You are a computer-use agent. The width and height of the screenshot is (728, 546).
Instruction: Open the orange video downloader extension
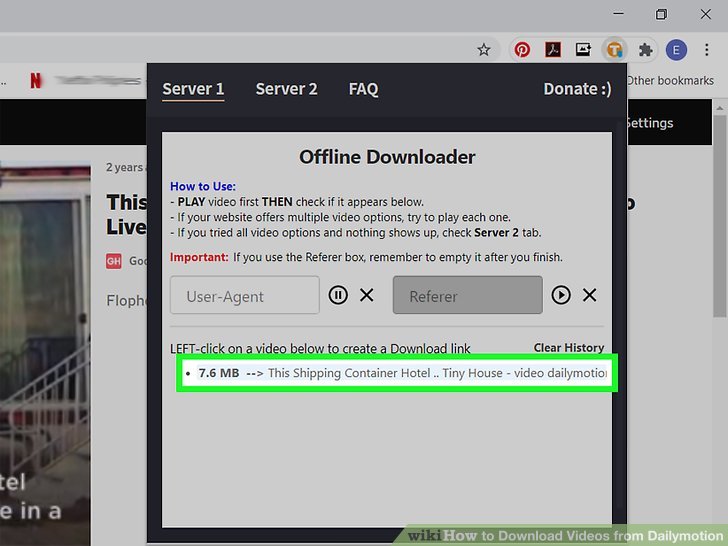point(614,50)
